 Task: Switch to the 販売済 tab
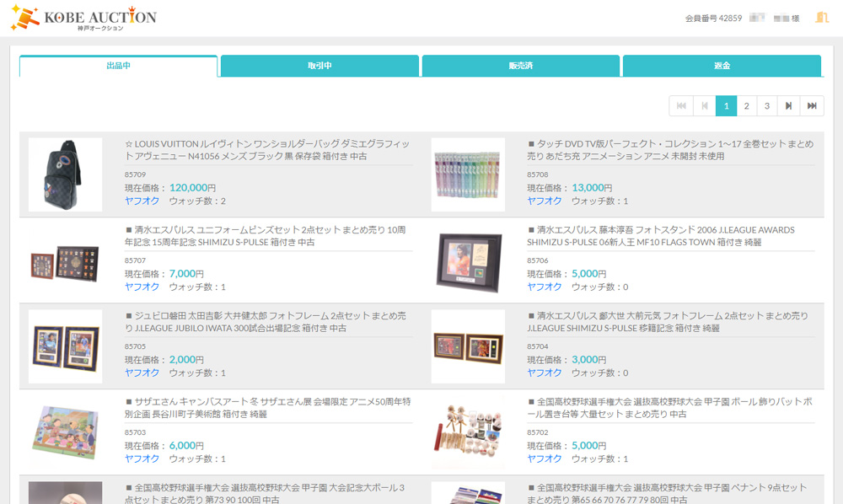520,66
